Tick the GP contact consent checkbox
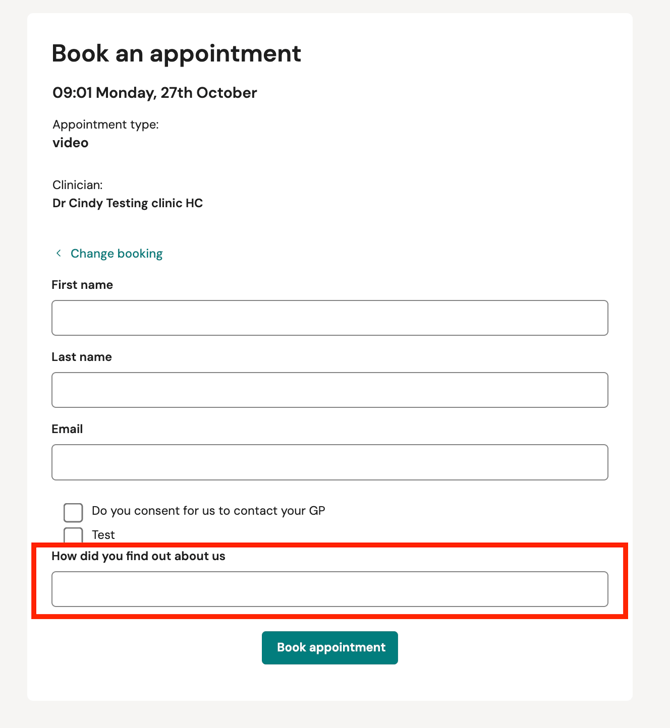 coord(73,512)
